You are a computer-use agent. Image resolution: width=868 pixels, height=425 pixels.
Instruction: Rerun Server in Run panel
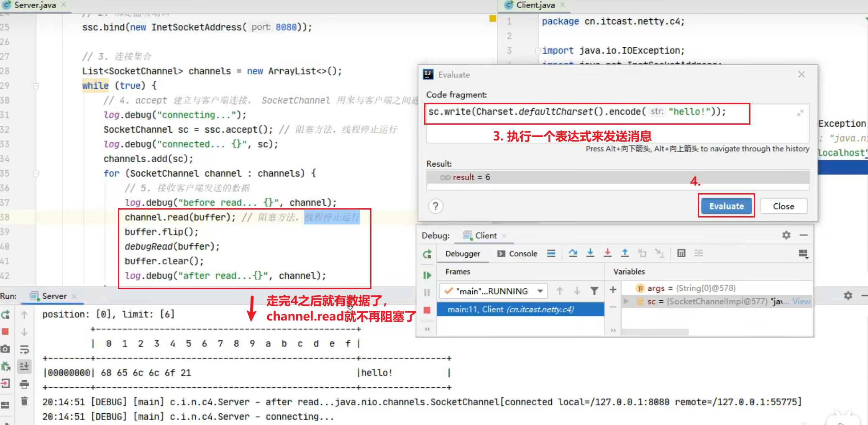pos(5,315)
